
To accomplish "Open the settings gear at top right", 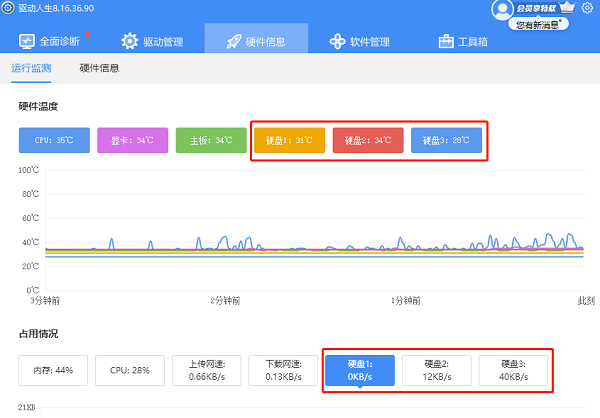I will pyautogui.click(x=587, y=8).
